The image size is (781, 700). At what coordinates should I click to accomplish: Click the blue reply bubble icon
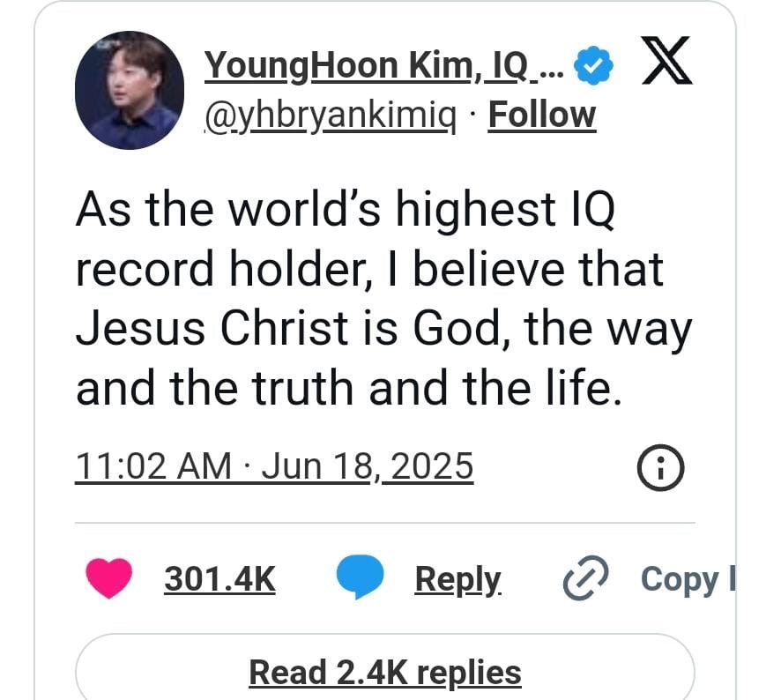361,578
